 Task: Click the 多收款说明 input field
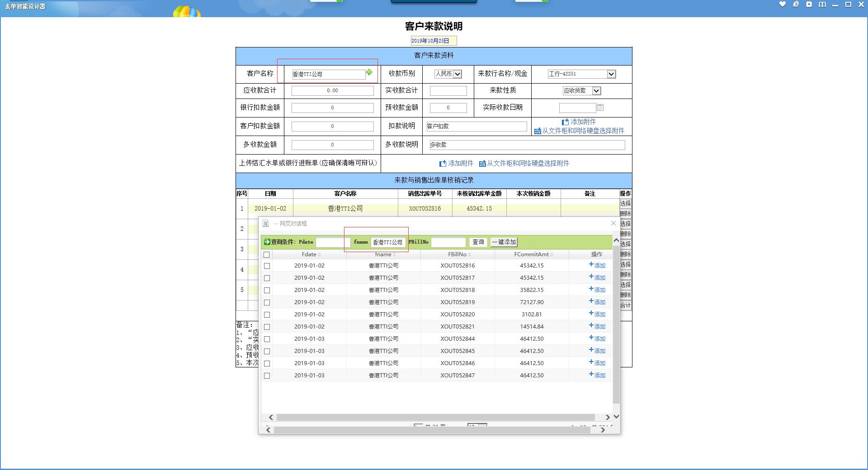point(527,145)
